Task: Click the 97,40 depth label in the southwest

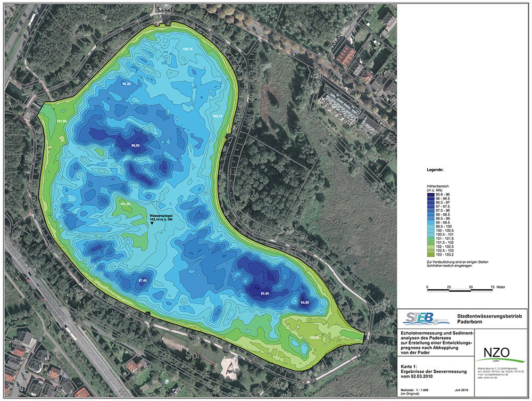Action: (x=143, y=280)
